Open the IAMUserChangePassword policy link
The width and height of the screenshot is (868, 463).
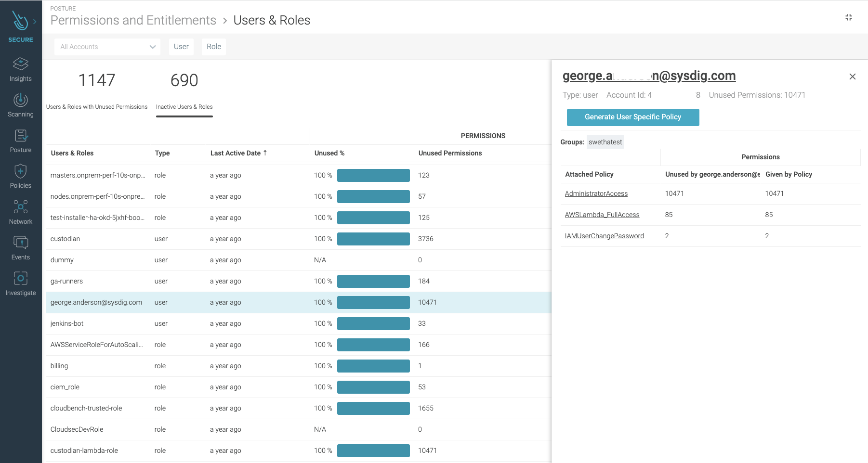(605, 236)
